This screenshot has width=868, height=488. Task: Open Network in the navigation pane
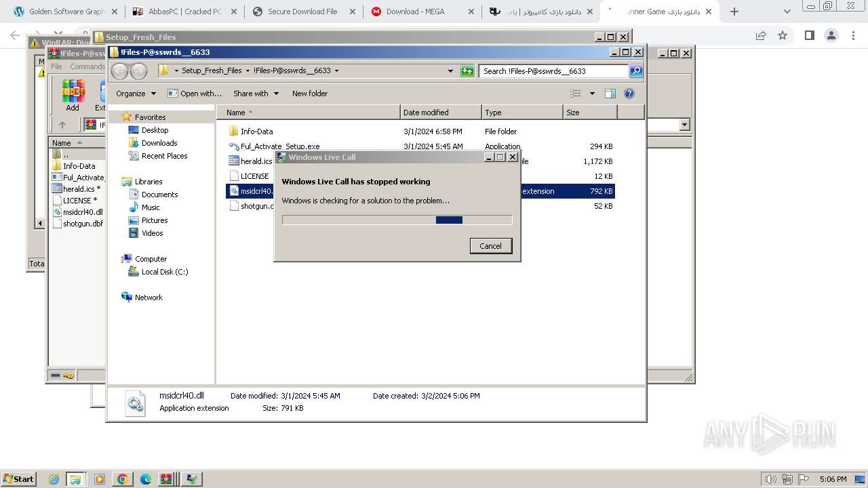click(149, 298)
